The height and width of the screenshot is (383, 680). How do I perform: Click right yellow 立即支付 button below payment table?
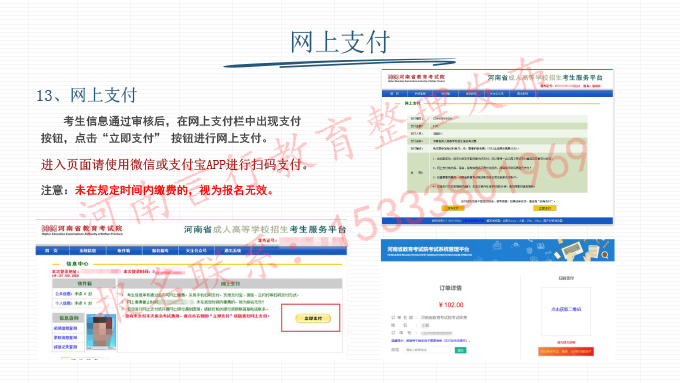point(545,208)
